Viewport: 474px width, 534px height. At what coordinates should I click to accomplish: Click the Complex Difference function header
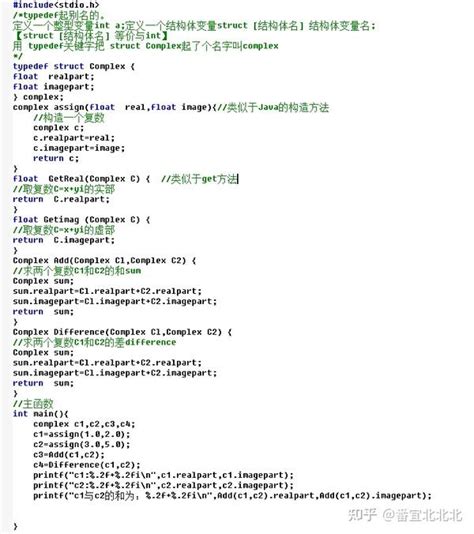[x=122, y=332]
